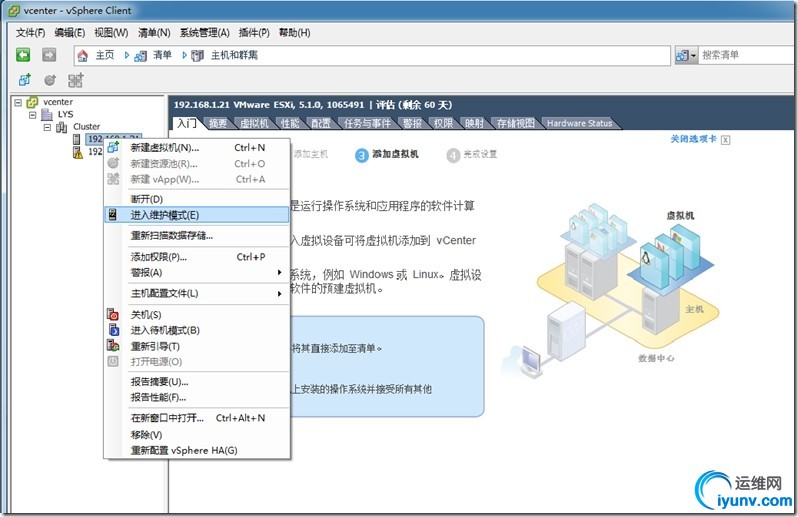Click the green back navigation arrow

[23, 54]
